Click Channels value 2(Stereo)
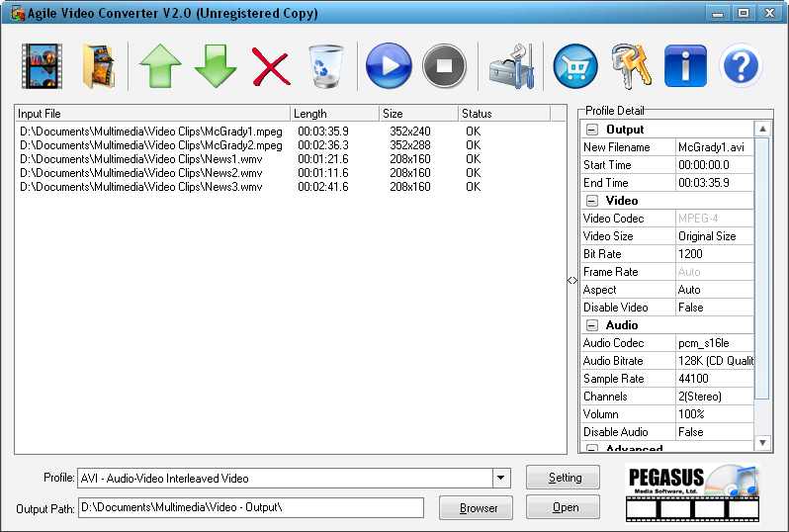The height and width of the screenshot is (532, 789). click(715, 397)
